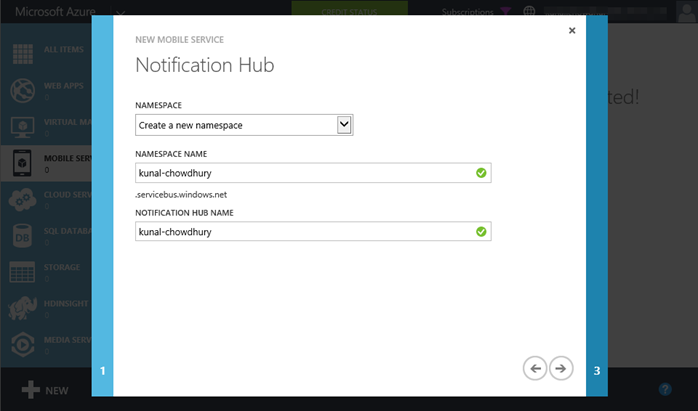Jump to wizard step 3 bar
Image resolution: width=698 pixels, height=411 pixels.
point(597,206)
